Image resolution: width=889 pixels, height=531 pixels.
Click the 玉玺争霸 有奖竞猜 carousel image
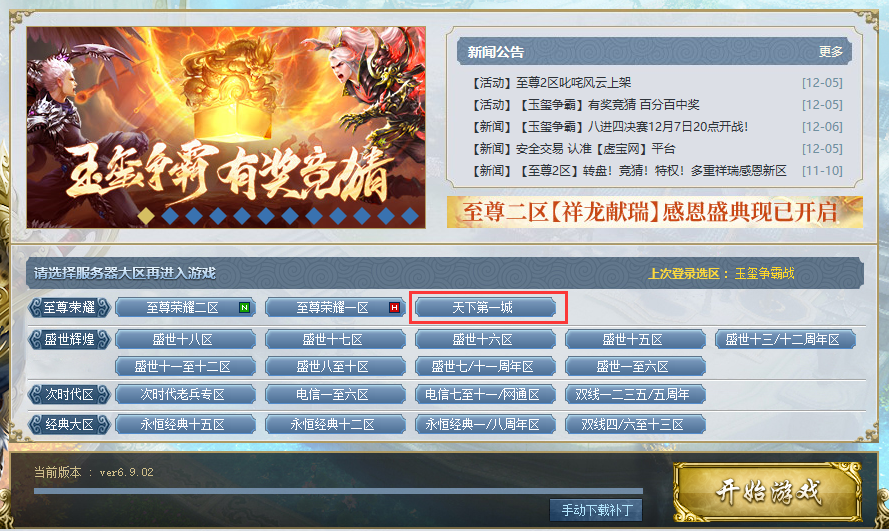[x=226, y=127]
